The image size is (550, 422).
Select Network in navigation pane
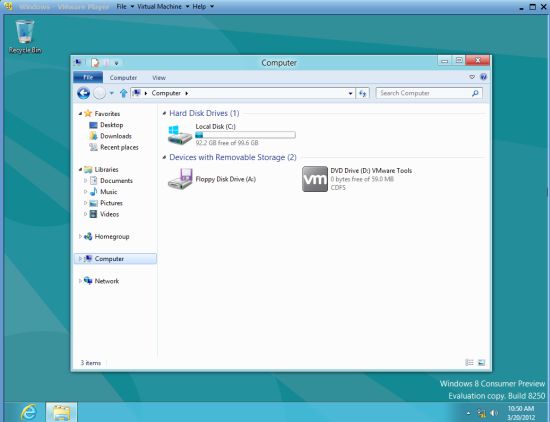(106, 281)
